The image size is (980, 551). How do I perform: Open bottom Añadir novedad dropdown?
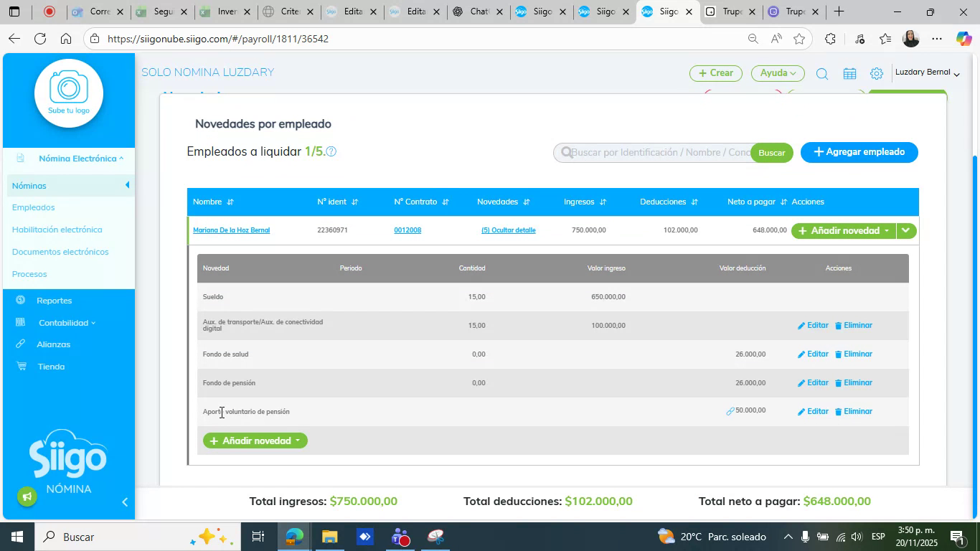[255, 441]
